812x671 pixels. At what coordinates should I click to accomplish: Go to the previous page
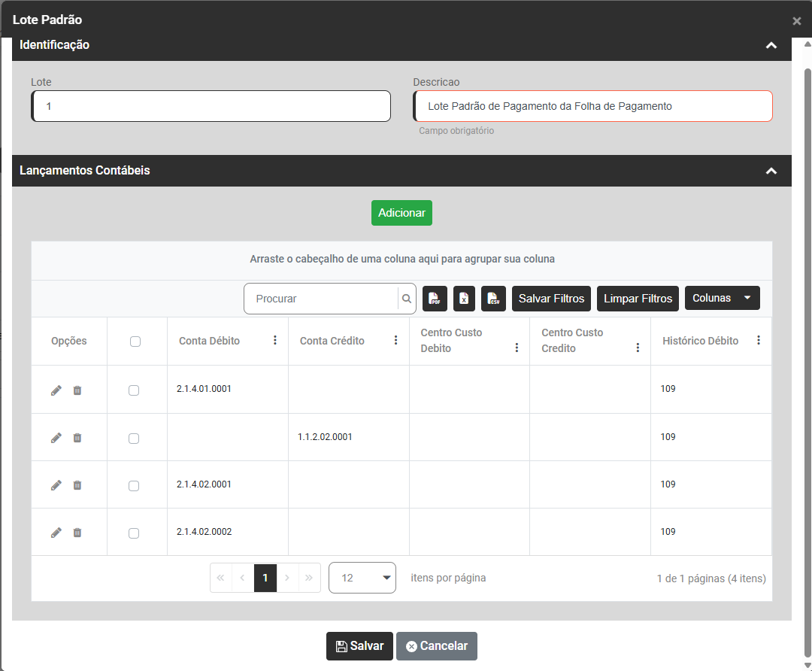click(242, 578)
